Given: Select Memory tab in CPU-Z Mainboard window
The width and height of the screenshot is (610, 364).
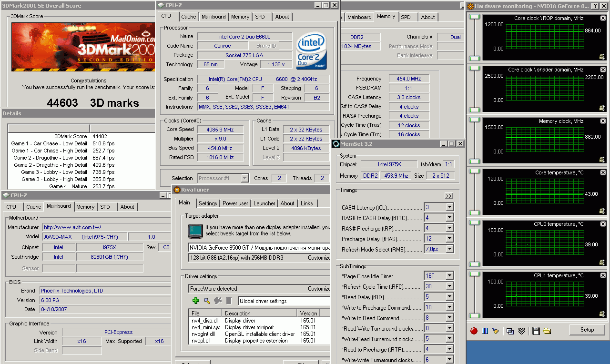Looking at the screenshot, I should pyautogui.click(x=85, y=207).
